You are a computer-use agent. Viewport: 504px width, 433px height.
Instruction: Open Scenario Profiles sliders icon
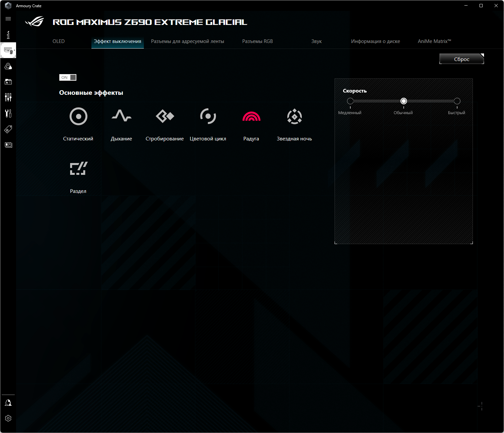(8, 97)
